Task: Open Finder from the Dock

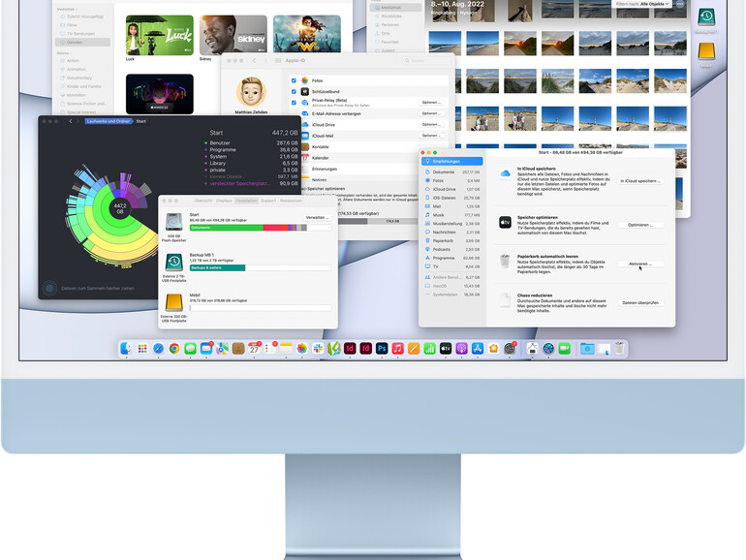Action: click(126, 349)
